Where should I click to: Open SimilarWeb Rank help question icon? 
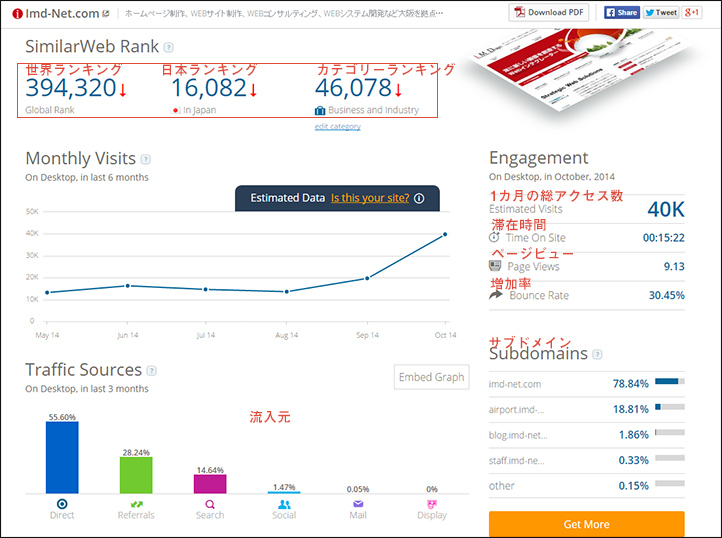tap(169, 47)
